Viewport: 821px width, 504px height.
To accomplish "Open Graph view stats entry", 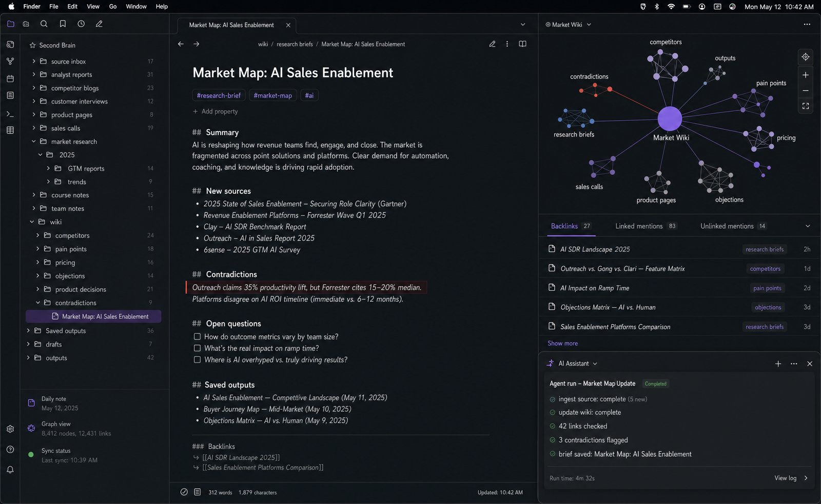I will pyautogui.click(x=76, y=429).
